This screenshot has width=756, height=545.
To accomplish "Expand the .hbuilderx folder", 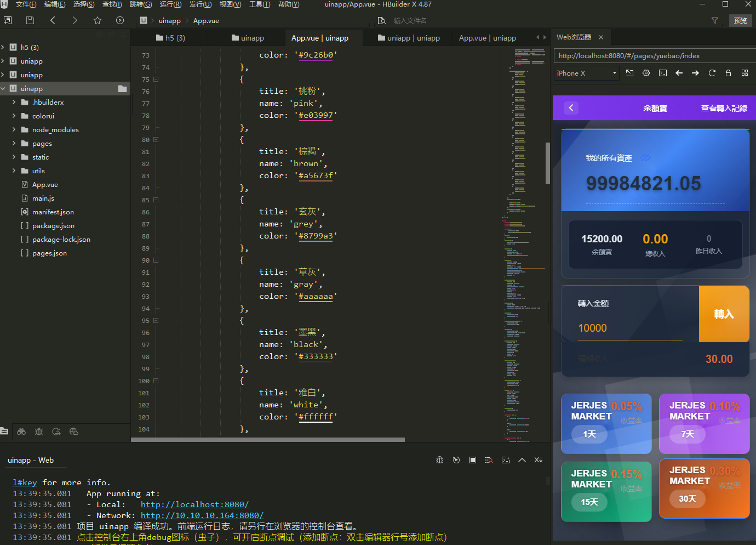I will (14, 102).
